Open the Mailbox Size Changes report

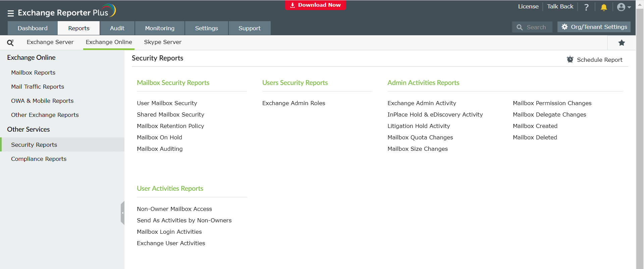(418, 149)
